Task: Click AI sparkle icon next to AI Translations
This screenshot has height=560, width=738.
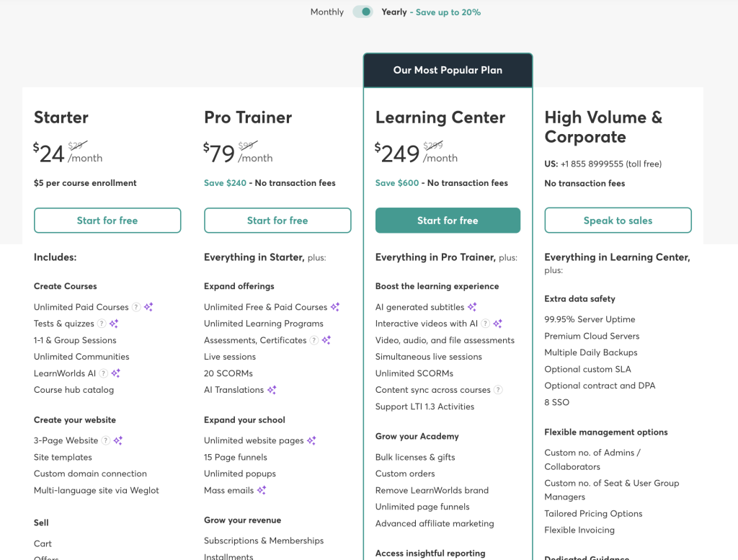Action: [272, 390]
